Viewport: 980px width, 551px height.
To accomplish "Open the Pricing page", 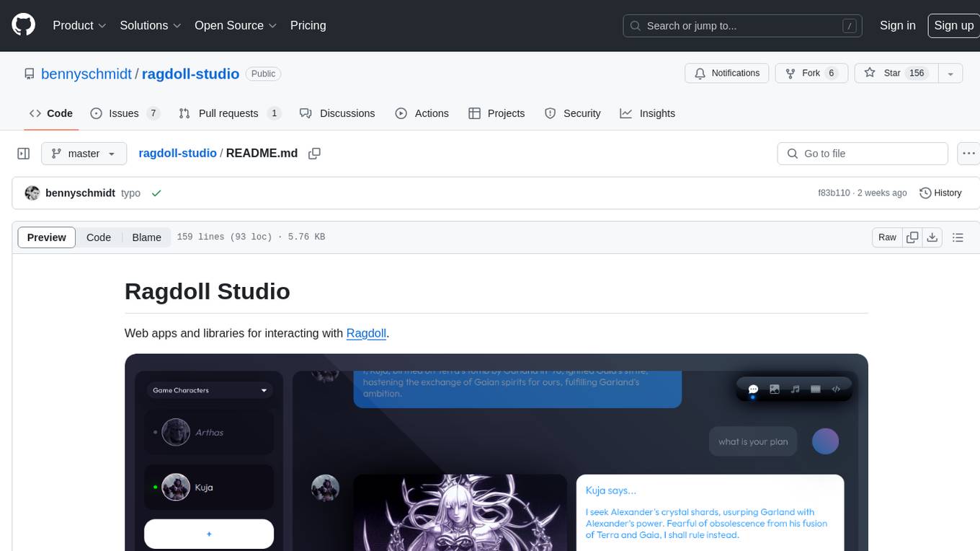I will pos(308,25).
